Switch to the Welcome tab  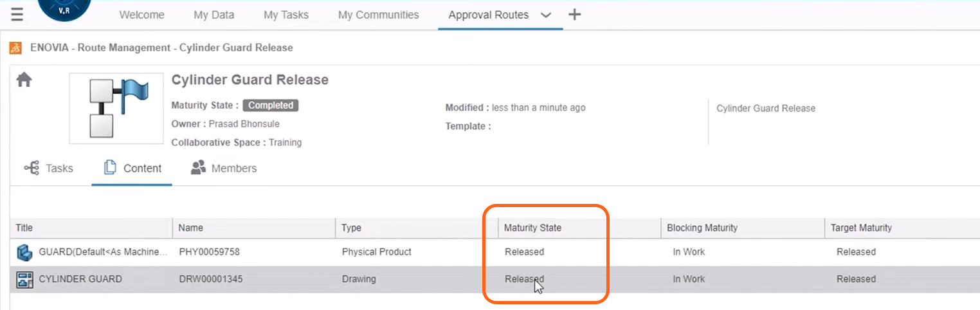click(141, 15)
